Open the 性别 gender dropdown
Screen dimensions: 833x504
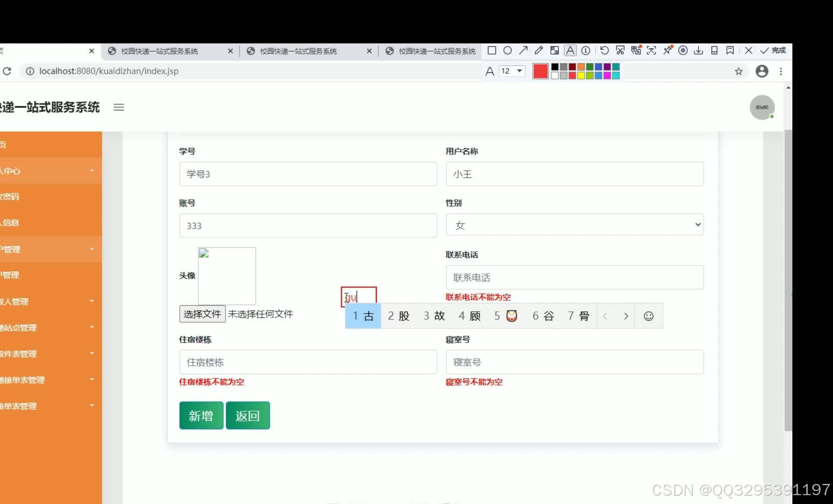point(575,225)
